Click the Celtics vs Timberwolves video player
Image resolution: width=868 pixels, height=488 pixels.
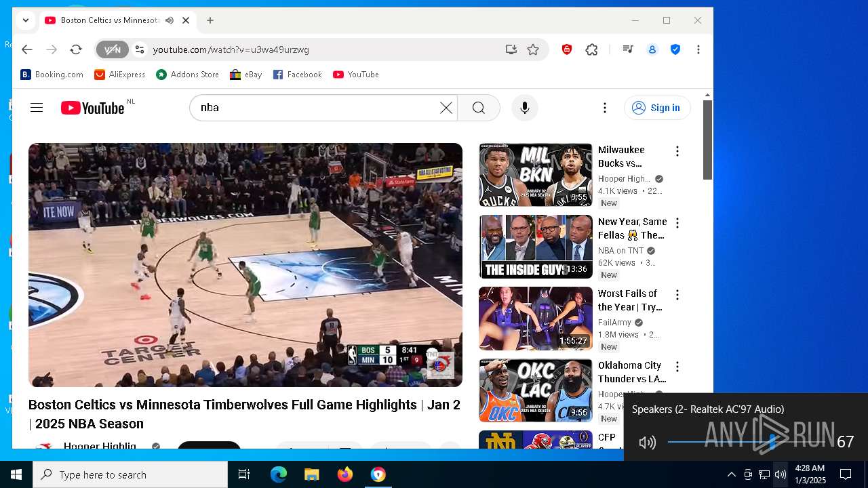pos(245,265)
